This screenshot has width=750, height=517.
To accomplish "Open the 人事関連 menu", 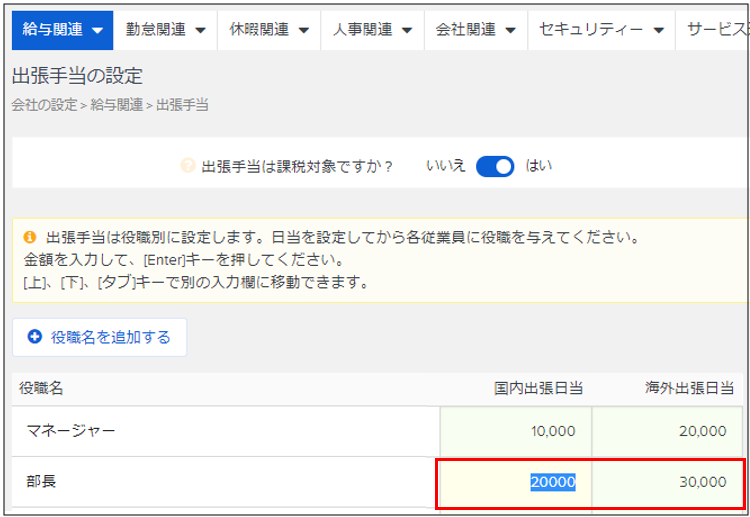I will click(372, 30).
